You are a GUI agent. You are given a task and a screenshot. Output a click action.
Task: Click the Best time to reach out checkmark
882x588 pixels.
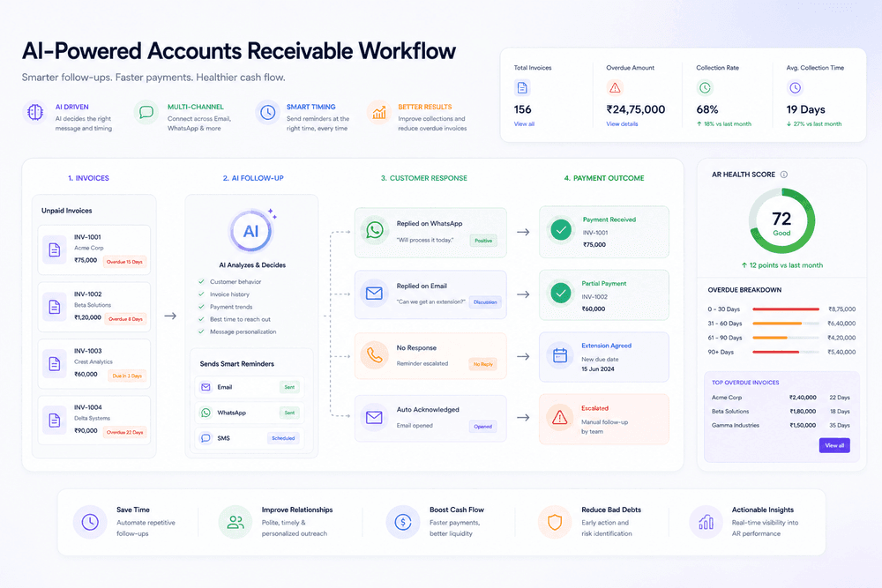201,319
